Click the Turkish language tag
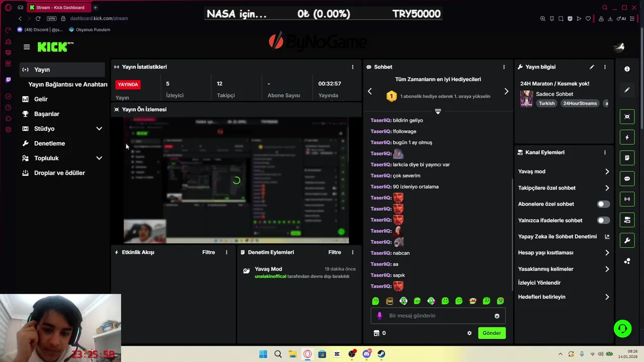 546,104
